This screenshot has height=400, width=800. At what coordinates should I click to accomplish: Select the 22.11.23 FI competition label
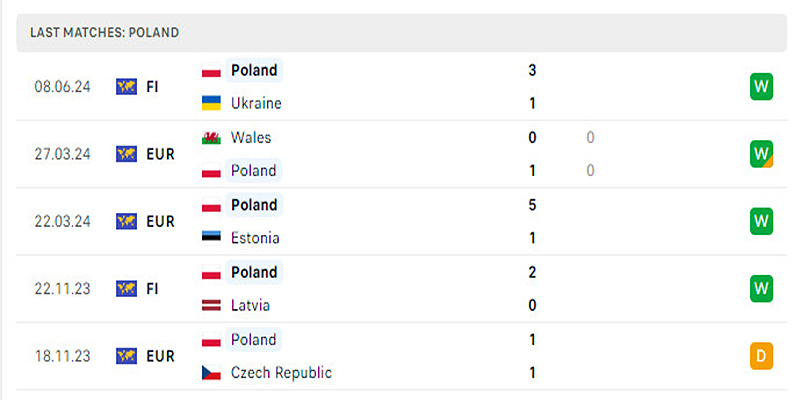click(152, 288)
